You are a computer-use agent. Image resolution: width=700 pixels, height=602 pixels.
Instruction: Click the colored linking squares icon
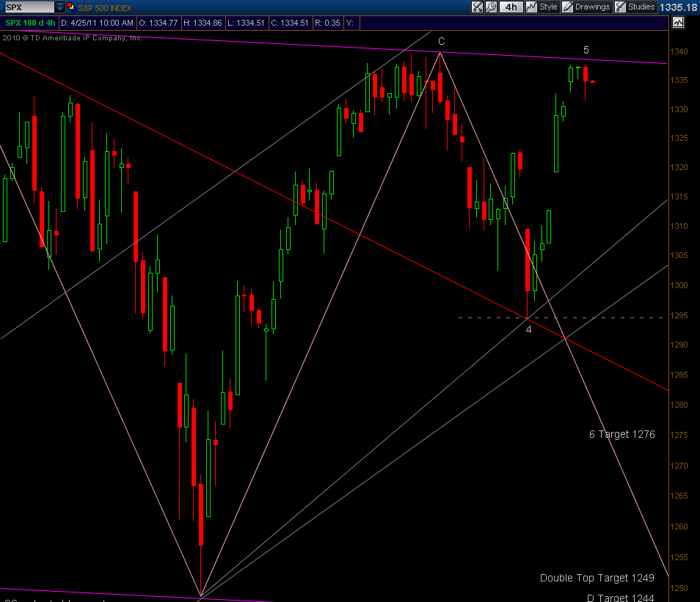pyautogui.click(x=70, y=7)
